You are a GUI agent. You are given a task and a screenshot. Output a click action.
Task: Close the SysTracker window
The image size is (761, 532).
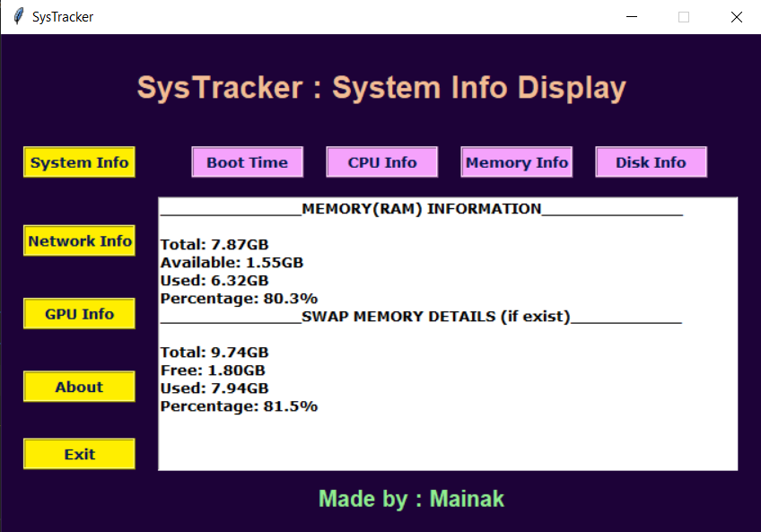[736, 17]
